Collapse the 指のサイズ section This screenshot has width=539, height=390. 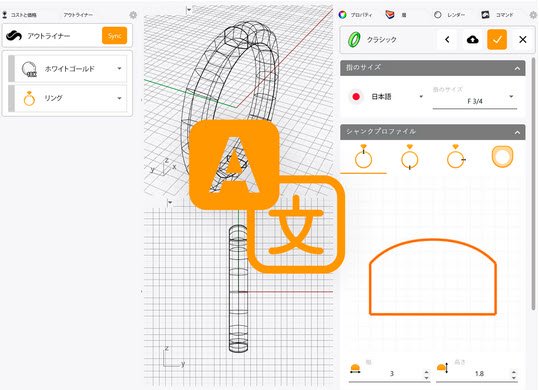(x=517, y=69)
